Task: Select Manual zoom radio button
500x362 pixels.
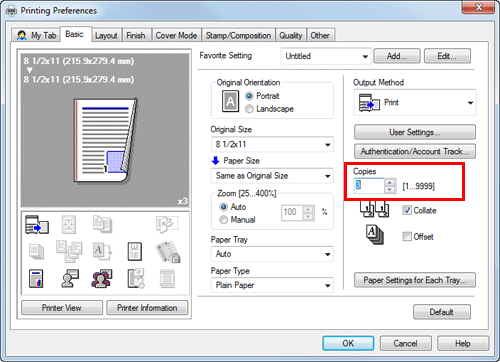Action: (223, 220)
